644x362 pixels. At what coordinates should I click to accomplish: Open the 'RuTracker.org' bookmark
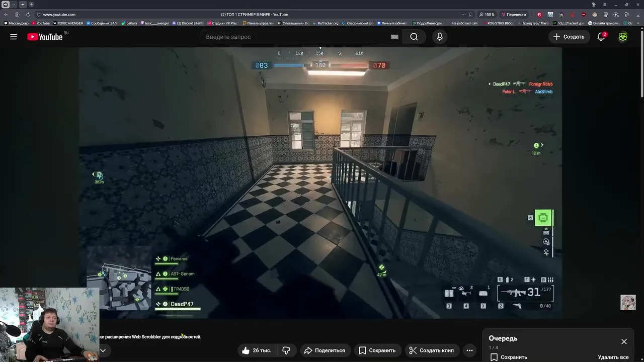(x=326, y=23)
